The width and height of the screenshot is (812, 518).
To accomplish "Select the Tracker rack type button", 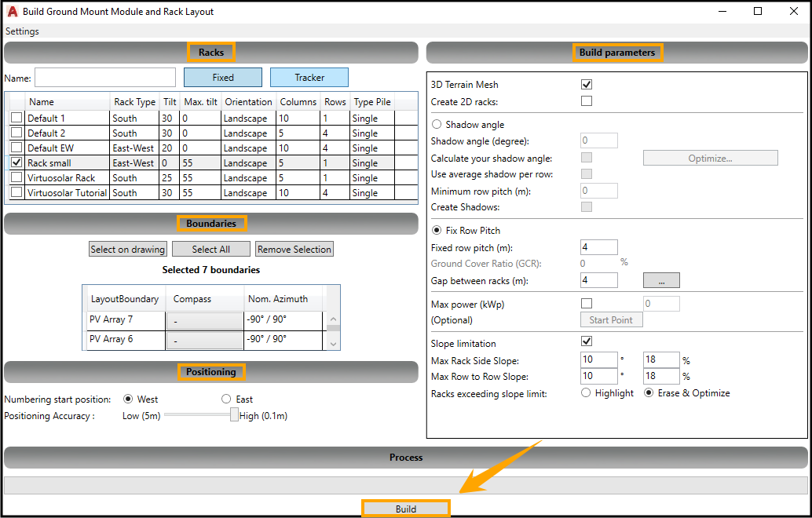I will coord(309,78).
